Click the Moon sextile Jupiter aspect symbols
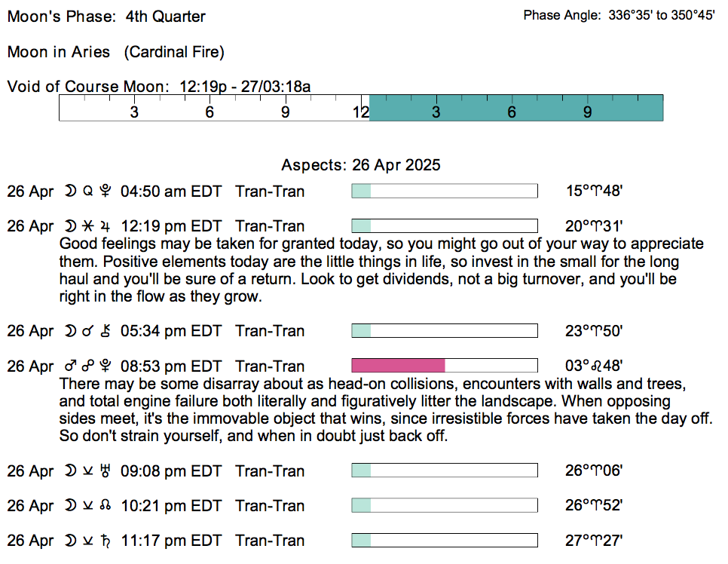728x564 pixels. point(87,226)
